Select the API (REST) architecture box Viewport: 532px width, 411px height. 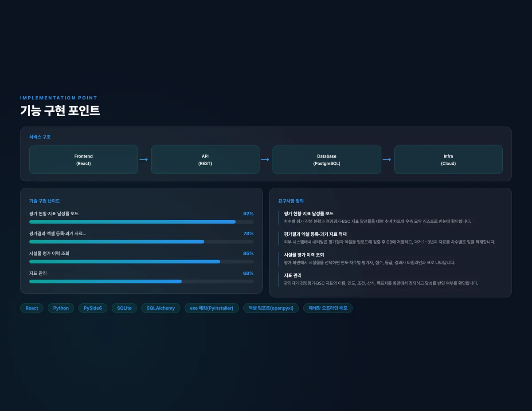(x=205, y=160)
